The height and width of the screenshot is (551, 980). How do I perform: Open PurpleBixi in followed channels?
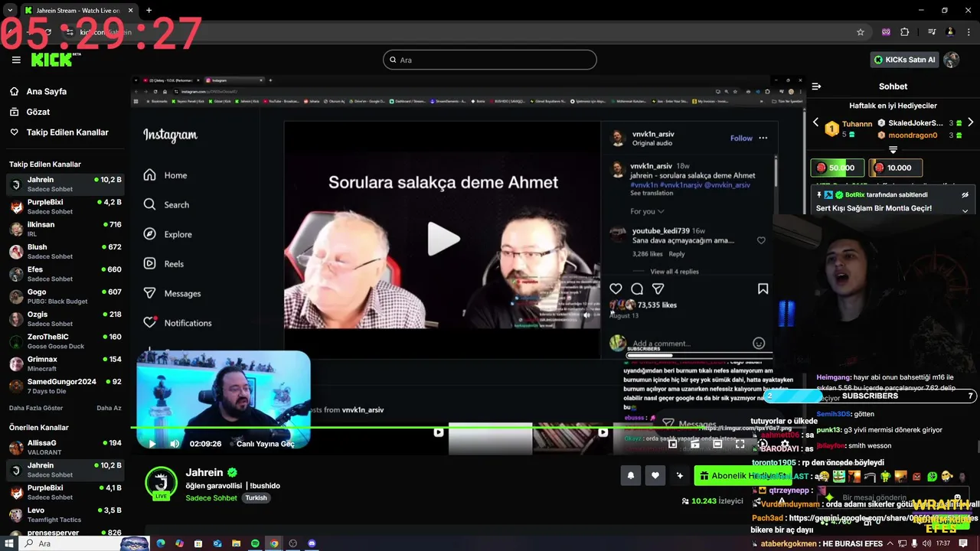pos(65,207)
